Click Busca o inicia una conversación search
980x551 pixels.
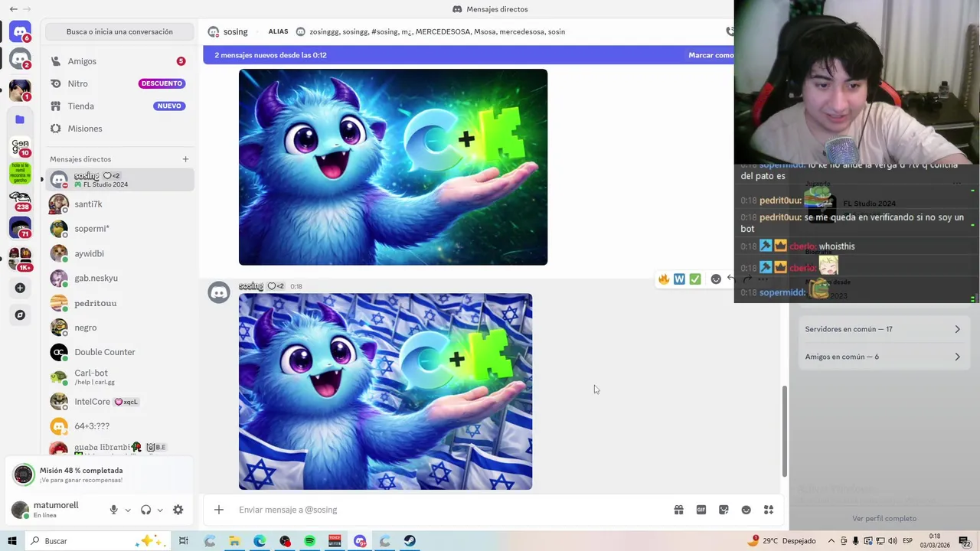click(119, 32)
